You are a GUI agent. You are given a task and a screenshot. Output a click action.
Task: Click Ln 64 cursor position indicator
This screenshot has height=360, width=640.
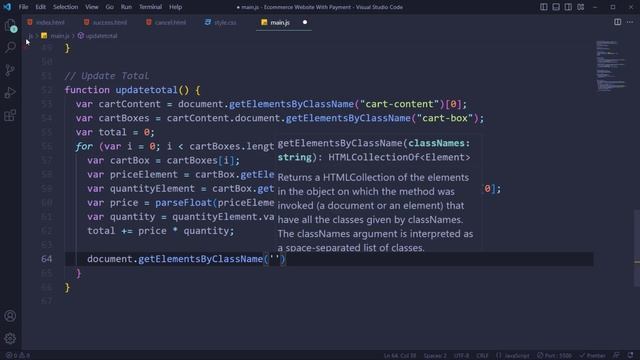[400, 356]
